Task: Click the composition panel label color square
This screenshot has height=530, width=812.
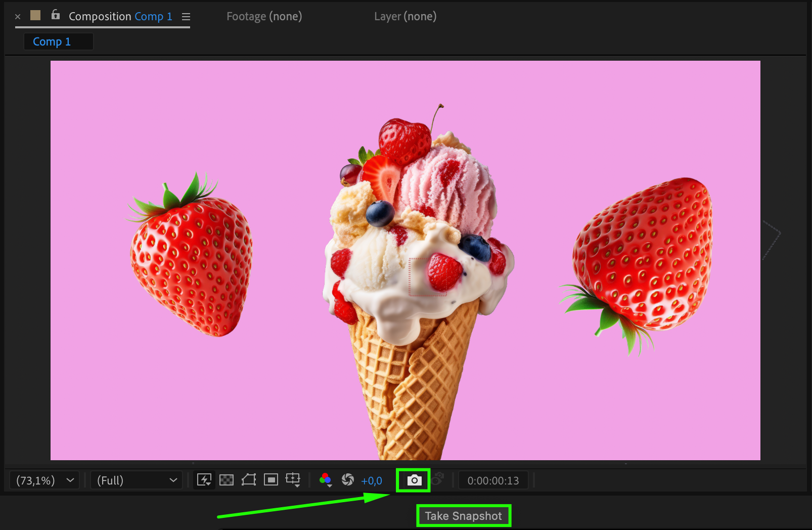Action: point(35,15)
